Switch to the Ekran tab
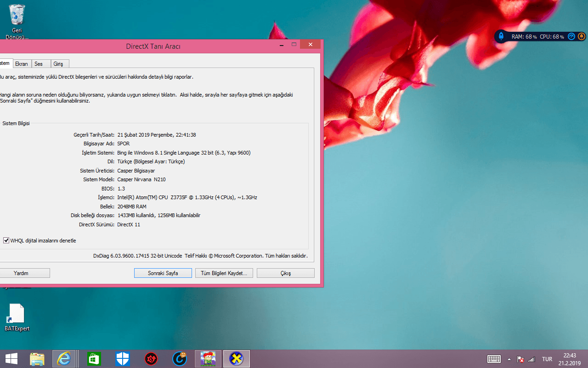The width and height of the screenshot is (588, 368). (x=22, y=64)
